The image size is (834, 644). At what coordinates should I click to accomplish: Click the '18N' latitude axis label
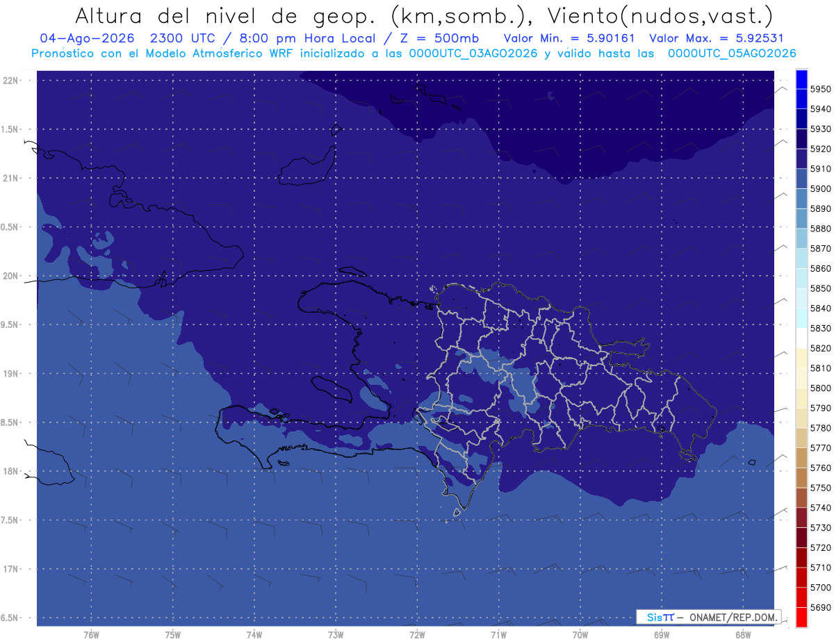[10, 472]
